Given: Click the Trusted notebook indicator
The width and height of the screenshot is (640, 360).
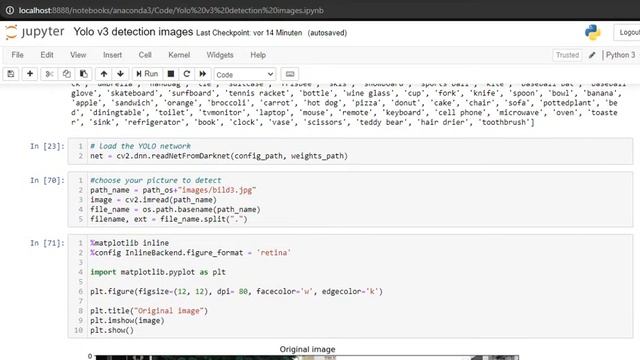Looking at the screenshot, I should [567, 55].
